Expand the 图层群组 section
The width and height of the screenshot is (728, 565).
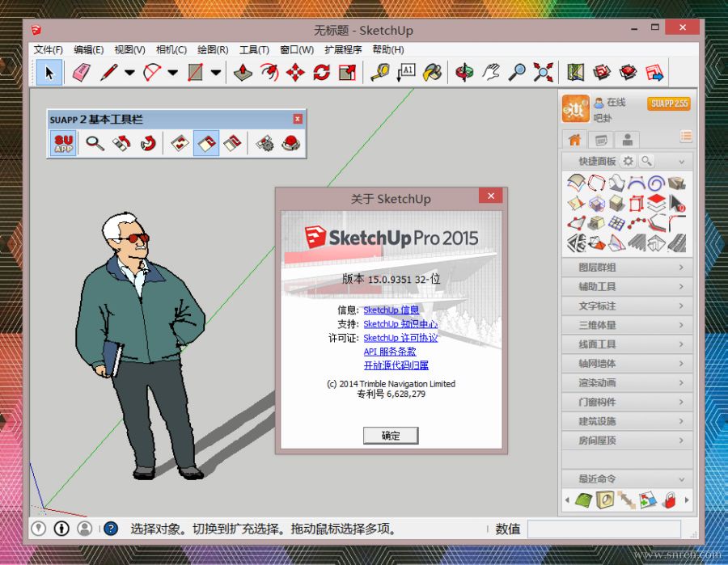click(x=627, y=268)
